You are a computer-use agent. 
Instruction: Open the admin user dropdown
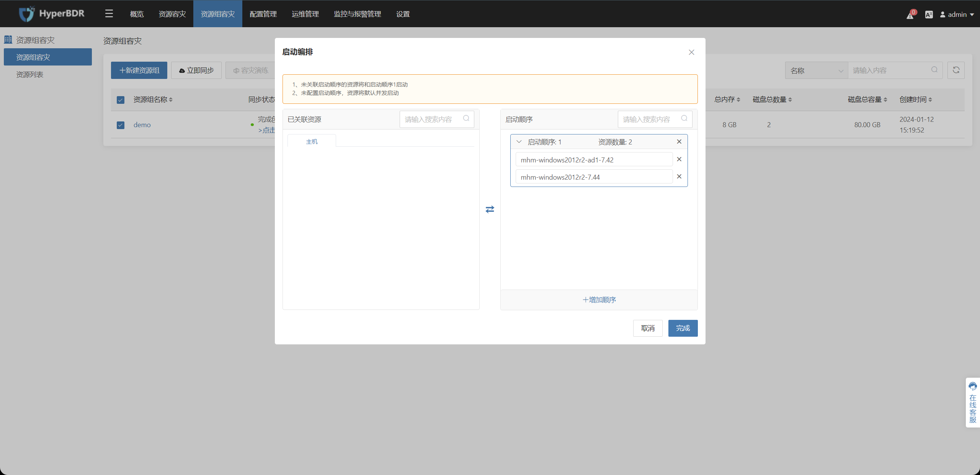click(x=957, y=15)
